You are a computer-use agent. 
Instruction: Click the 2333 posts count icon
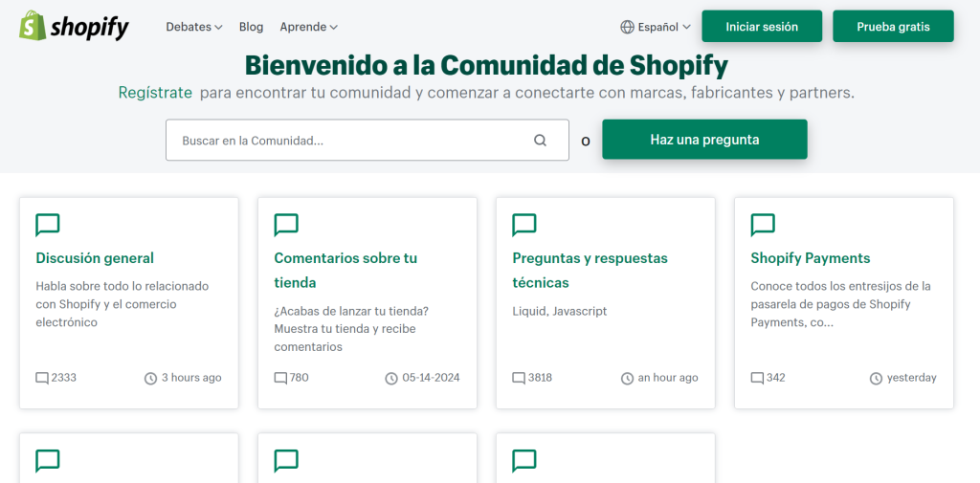tap(42, 378)
